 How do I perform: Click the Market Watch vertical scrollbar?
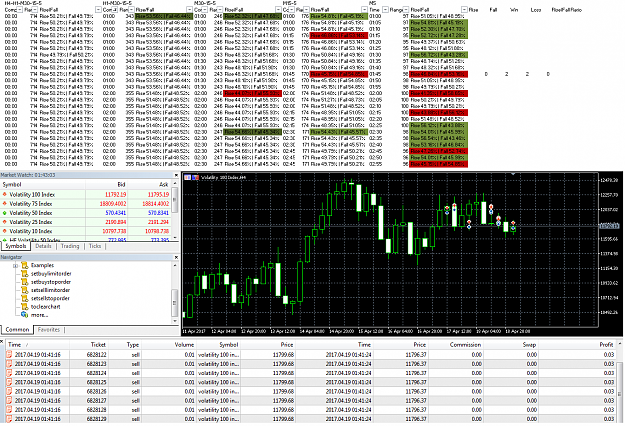[x=175, y=211]
